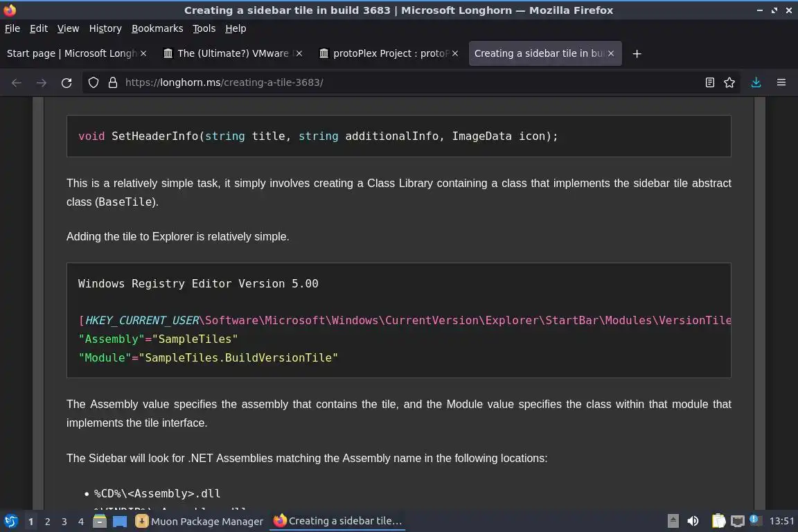The width and height of the screenshot is (798, 532).
Task: Close the Start page Microsoft Longhorn tab
Action: tap(143, 53)
